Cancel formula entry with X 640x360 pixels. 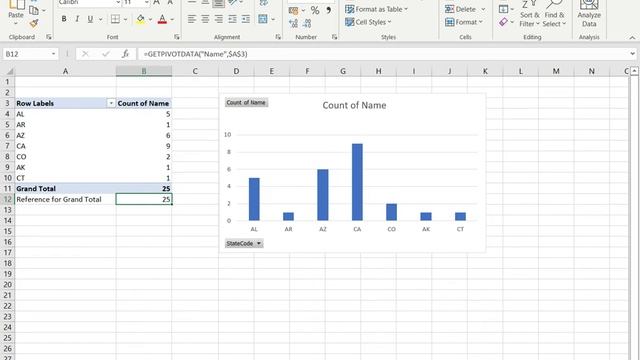coord(85,54)
